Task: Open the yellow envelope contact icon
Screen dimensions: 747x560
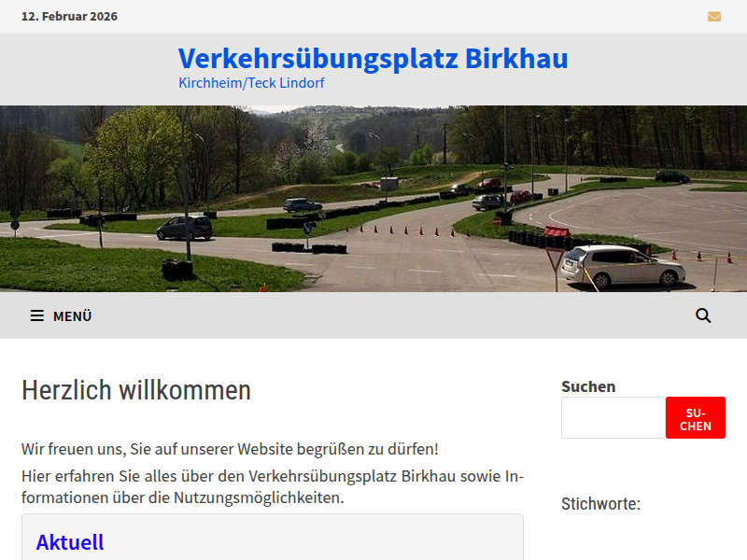Action: 714,16
